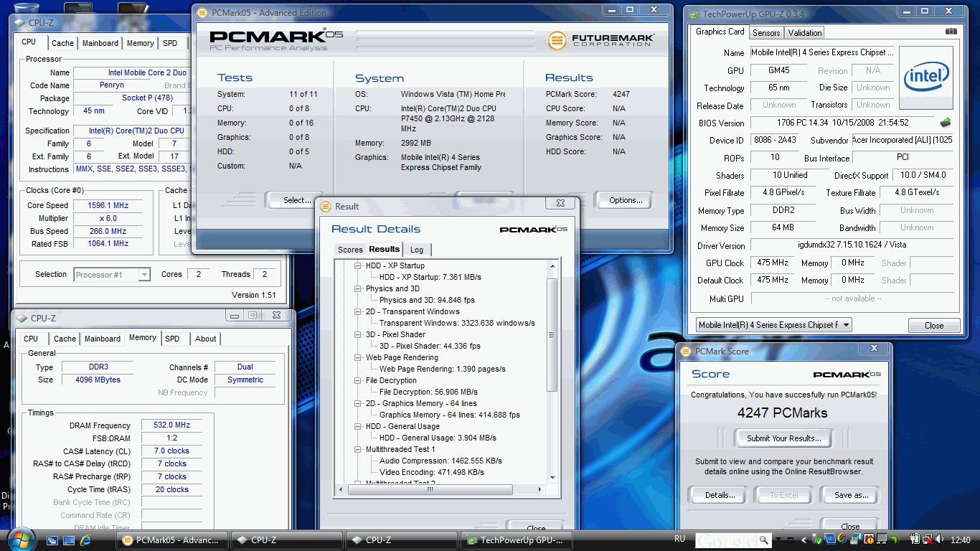Click the GPU-Z title bar icon

[x=693, y=14]
